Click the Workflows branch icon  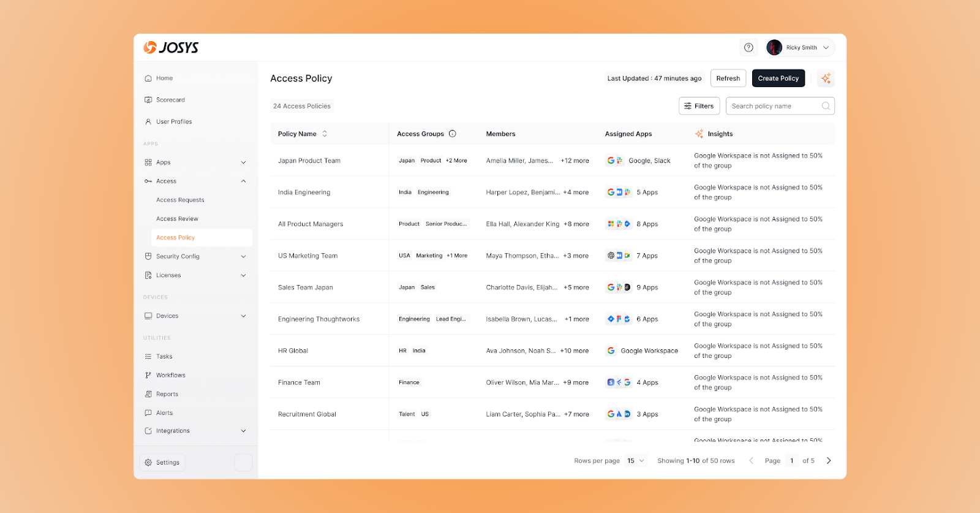click(x=148, y=375)
